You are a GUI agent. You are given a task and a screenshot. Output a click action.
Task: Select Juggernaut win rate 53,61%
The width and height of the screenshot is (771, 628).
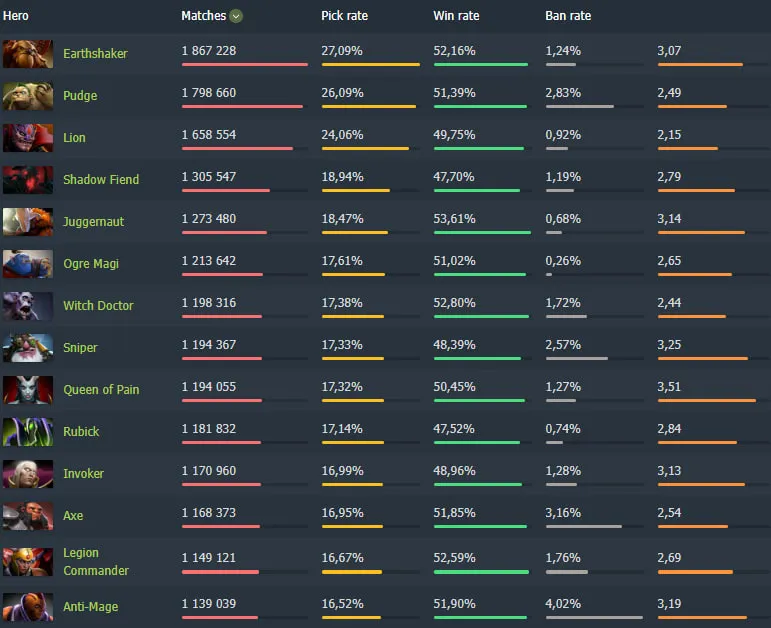pyautogui.click(x=454, y=219)
